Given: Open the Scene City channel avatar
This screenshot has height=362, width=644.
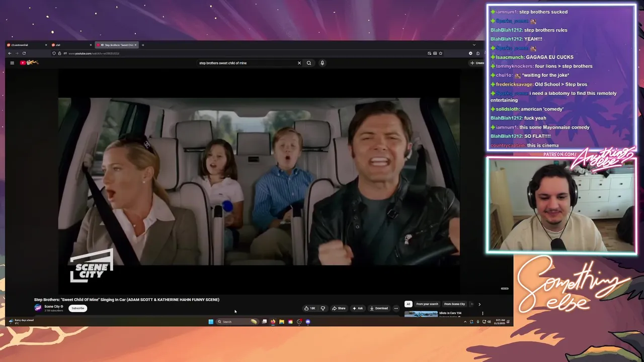Looking at the screenshot, I should (38, 308).
